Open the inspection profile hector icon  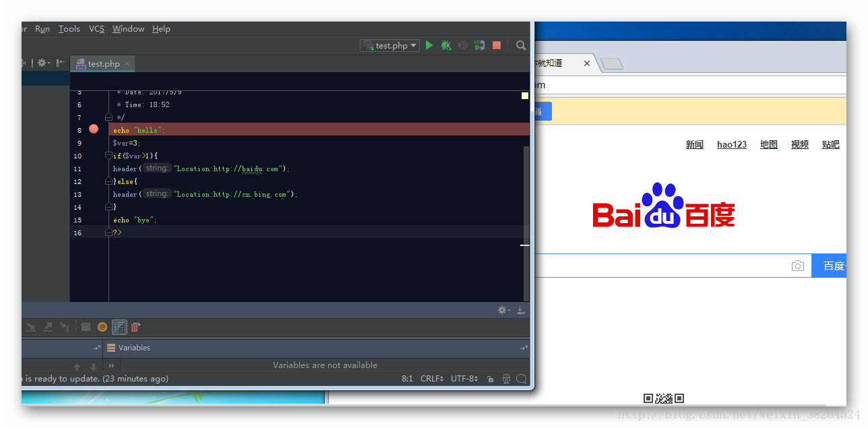(x=506, y=379)
